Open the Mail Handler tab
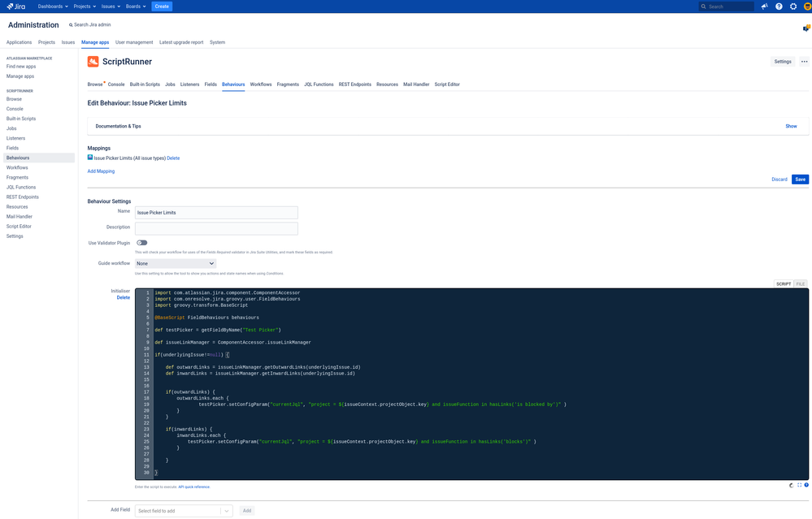Image resolution: width=812 pixels, height=519 pixels. click(x=416, y=84)
